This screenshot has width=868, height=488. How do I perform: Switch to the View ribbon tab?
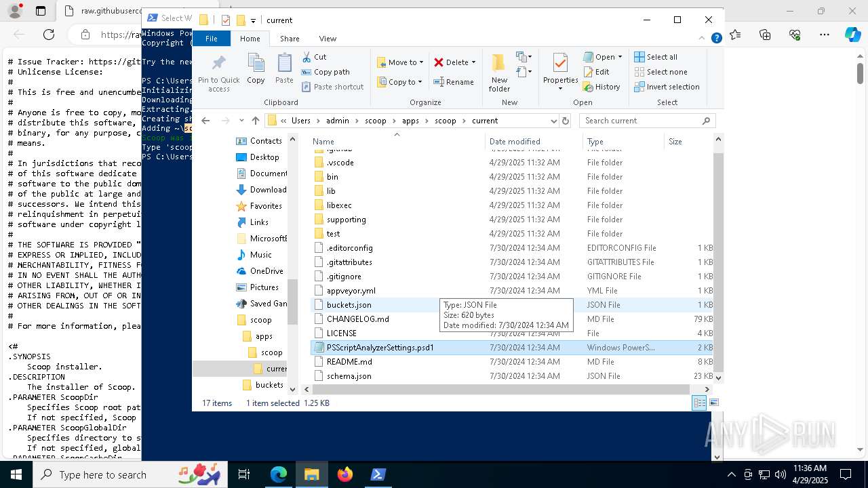(328, 39)
